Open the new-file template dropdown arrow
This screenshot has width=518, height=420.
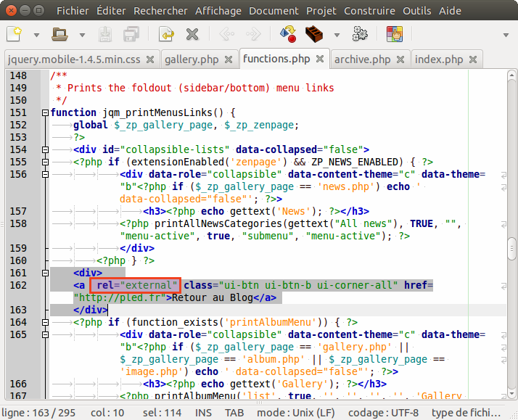pos(36,35)
